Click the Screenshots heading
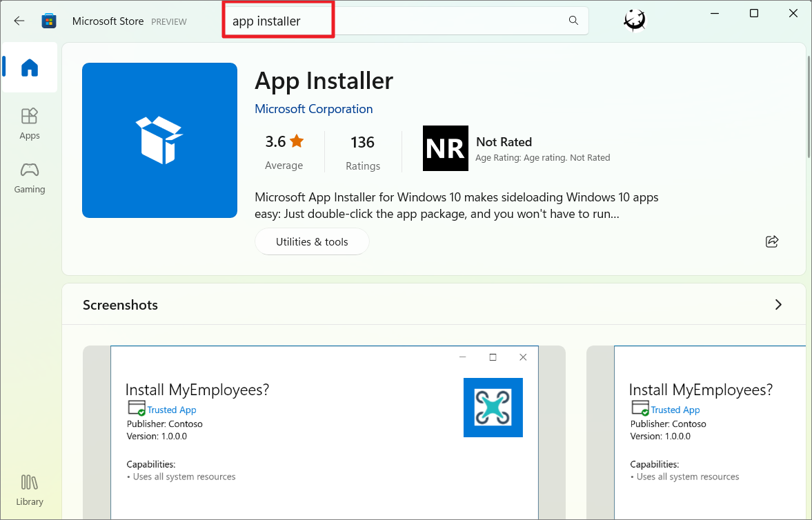The height and width of the screenshot is (520, 812). [120, 305]
